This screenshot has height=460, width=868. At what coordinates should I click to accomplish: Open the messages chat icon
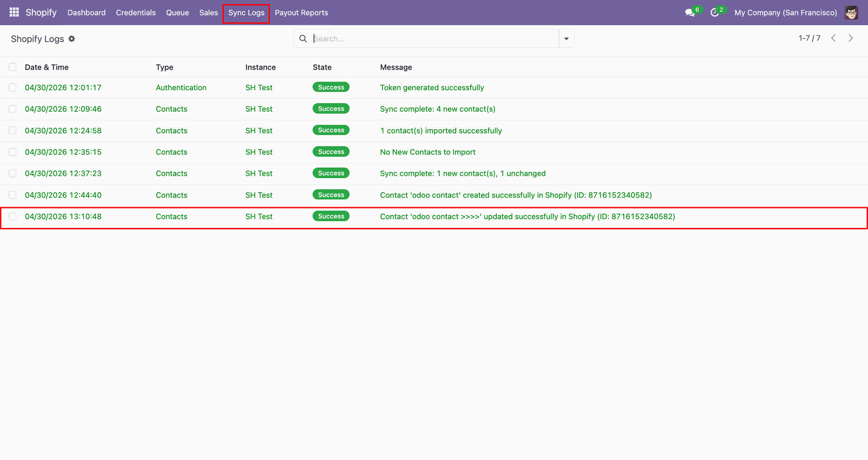[690, 13]
